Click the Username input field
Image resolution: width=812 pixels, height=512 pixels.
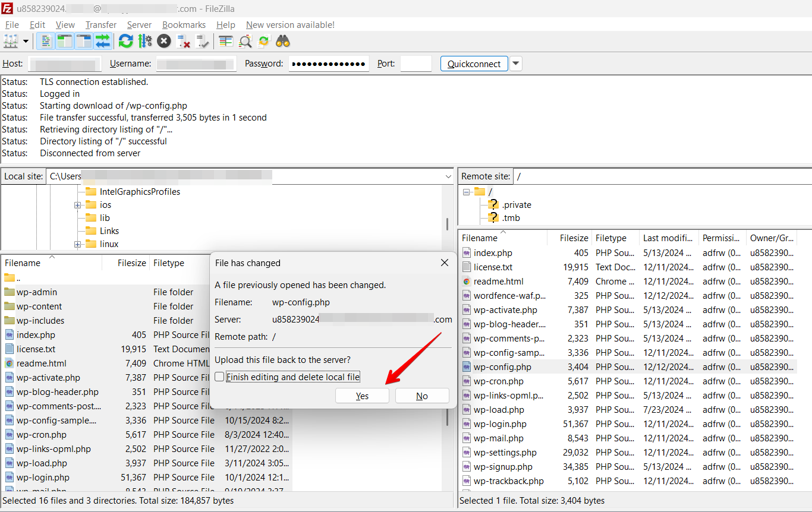tap(196, 64)
